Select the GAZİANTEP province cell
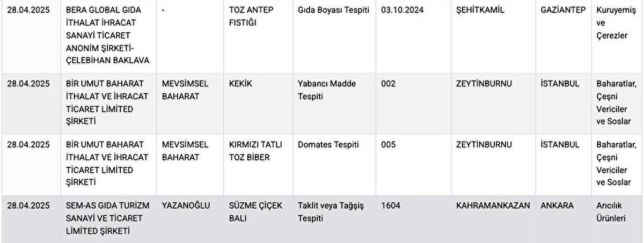 pyautogui.click(x=563, y=11)
